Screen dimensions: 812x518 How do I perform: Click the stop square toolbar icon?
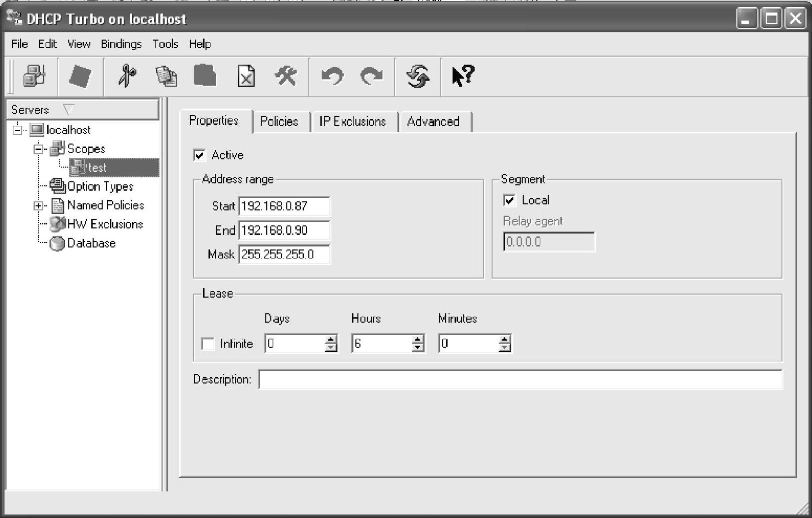click(80, 76)
